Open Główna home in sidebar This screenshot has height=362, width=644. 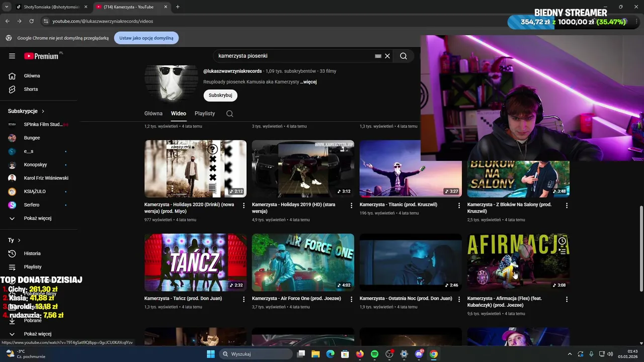[32, 76]
